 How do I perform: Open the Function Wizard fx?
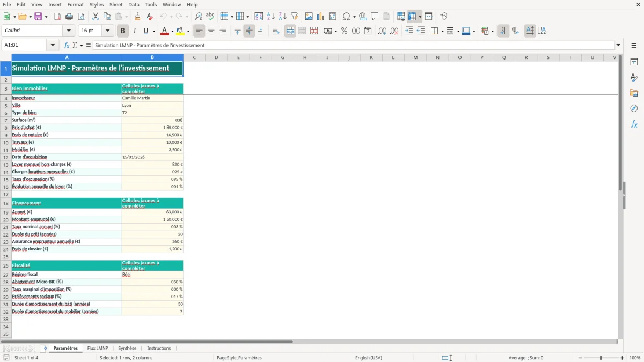coord(67,45)
